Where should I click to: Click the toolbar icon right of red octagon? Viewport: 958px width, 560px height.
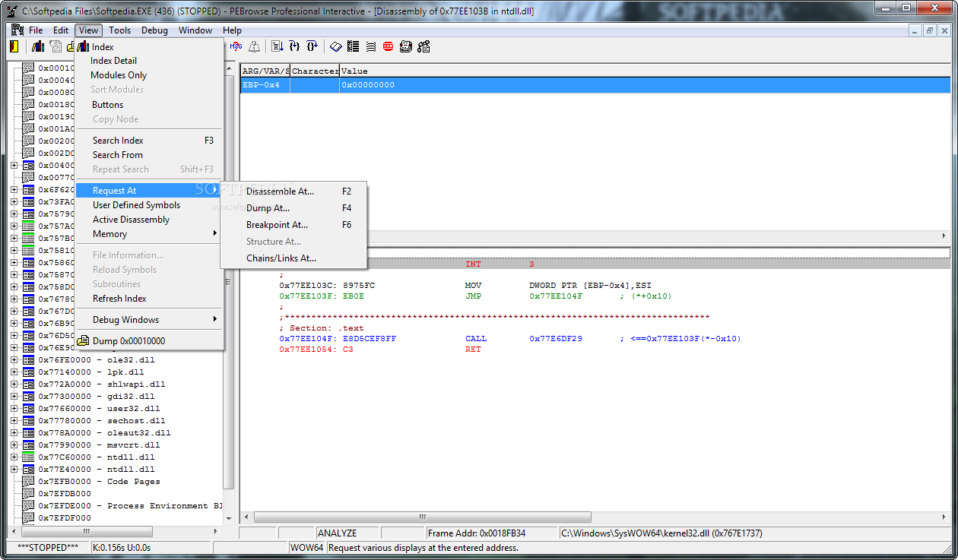pos(406,46)
